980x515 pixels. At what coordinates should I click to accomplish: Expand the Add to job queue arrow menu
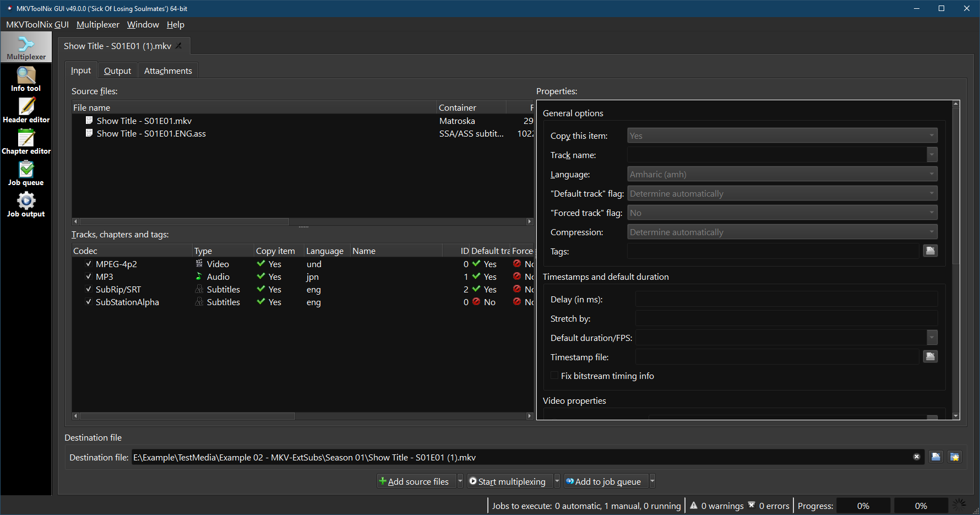(652, 481)
